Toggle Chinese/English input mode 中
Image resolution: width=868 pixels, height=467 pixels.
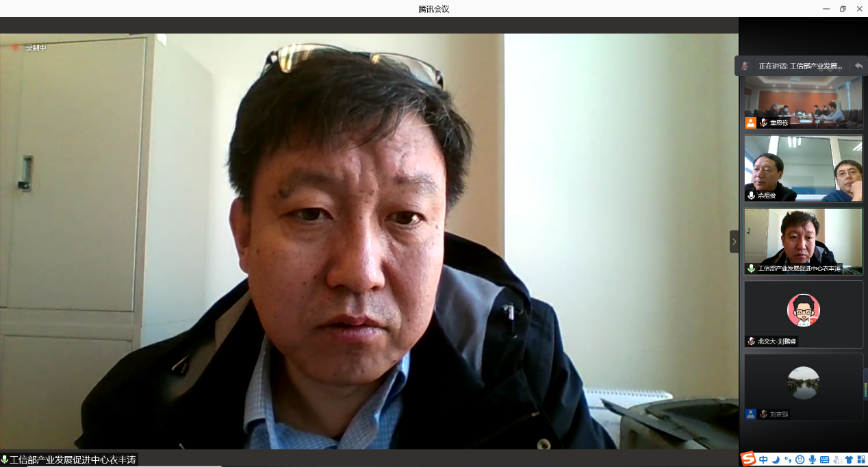[763, 459]
